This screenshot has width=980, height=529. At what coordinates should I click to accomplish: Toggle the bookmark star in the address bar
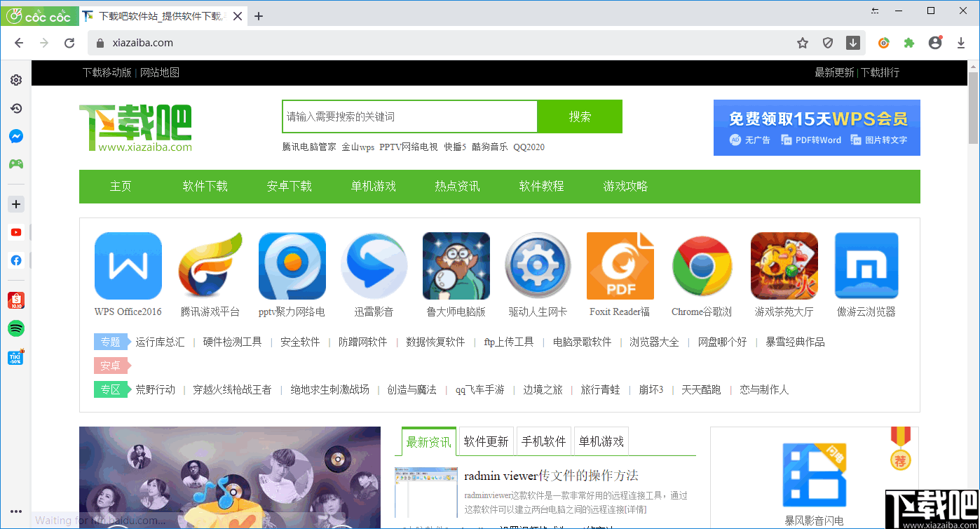point(802,43)
